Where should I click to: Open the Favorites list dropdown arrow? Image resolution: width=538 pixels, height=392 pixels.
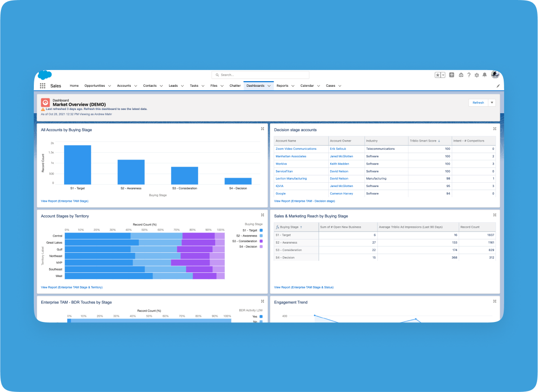(x=443, y=75)
